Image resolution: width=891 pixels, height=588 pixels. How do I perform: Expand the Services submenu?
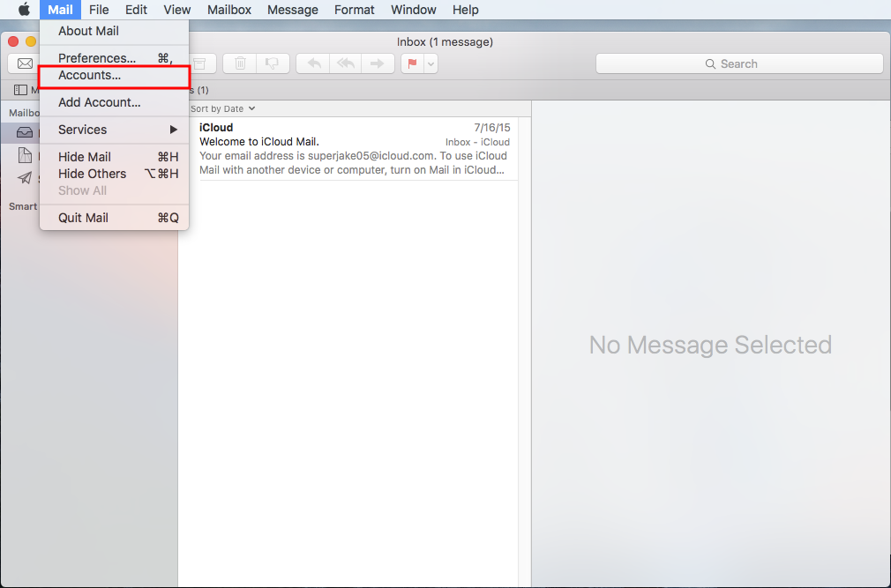coord(115,130)
